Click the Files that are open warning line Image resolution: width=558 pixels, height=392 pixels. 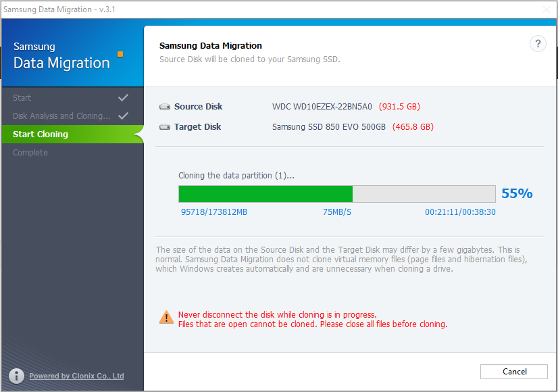313,324
